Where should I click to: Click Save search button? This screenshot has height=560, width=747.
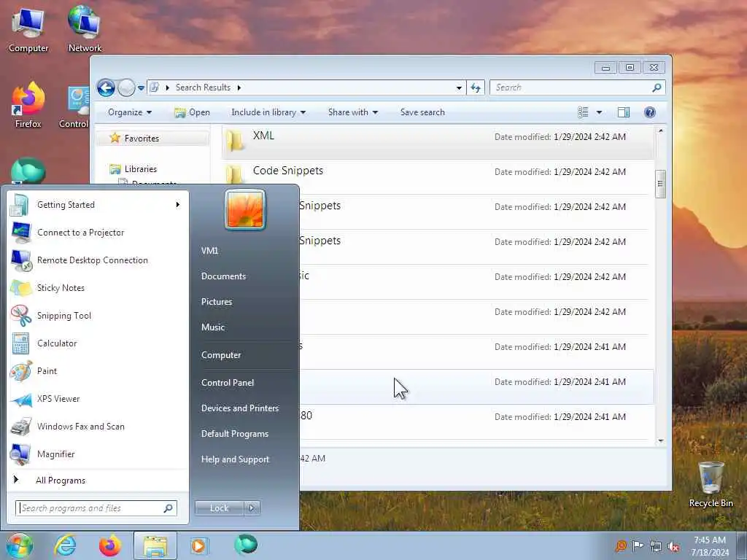[422, 112]
